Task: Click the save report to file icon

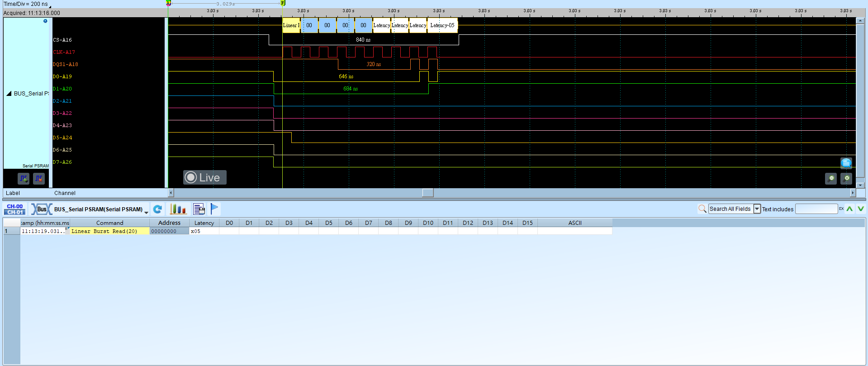Action: pos(199,209)
